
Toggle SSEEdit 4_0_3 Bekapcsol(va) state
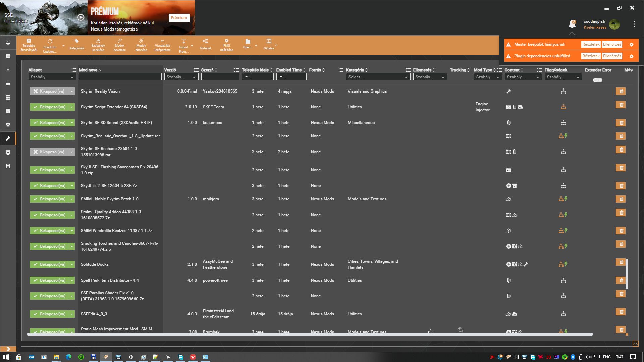(x=49, y=314)
